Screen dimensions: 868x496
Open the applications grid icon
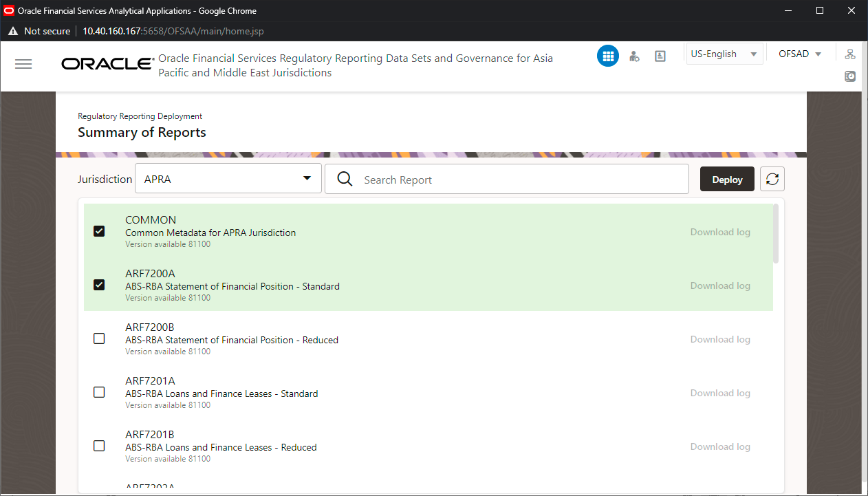[607, 56]
